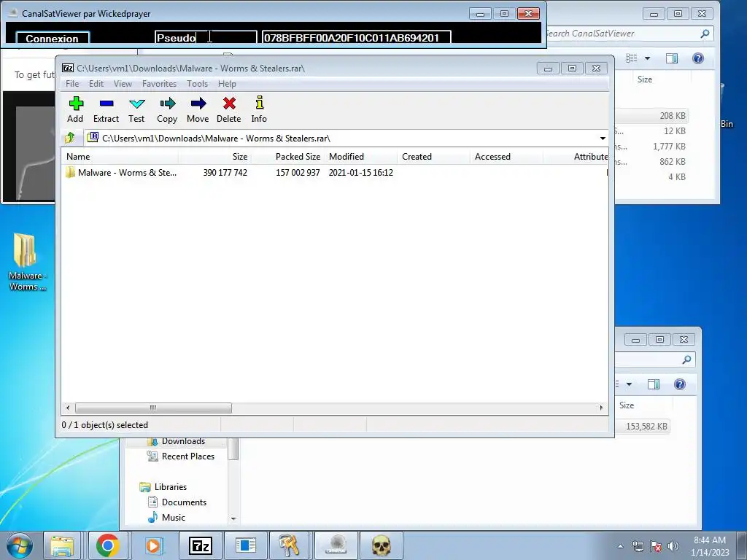Screen dimensions: 747x560
Task: Open the File menu in 7-Zip
Action: [72, 84]
